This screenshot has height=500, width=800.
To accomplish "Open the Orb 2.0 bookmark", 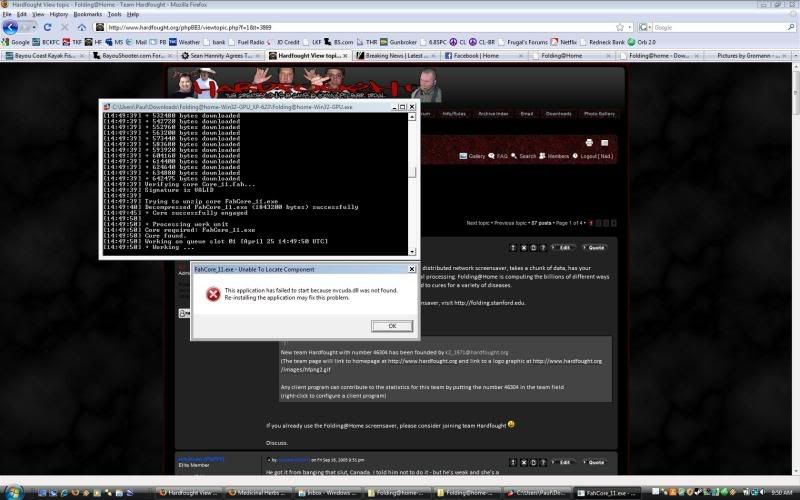I will tap(641, 42).
